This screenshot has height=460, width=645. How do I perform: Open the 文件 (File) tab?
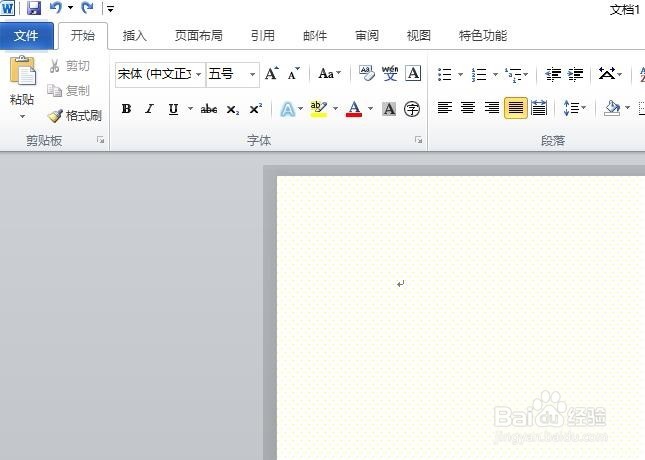[26, 36]
